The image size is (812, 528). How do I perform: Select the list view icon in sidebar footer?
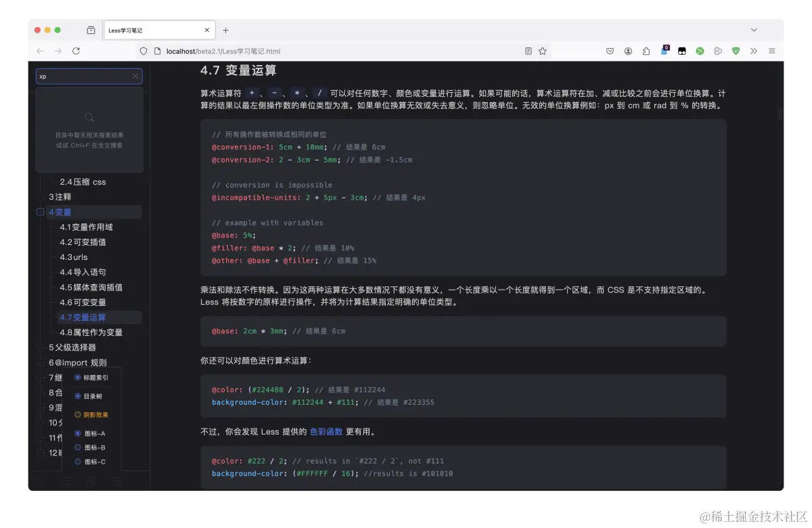67,481
